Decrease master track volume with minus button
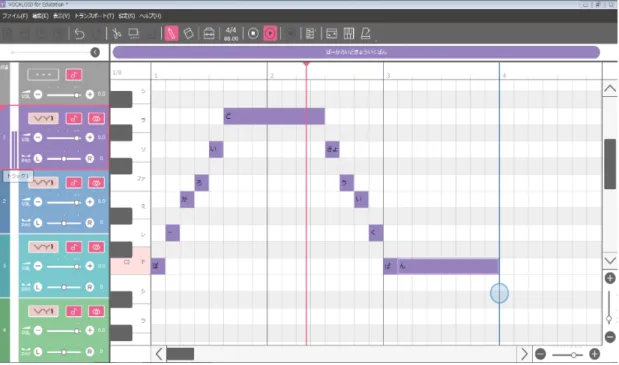This screenshot has width=619, height=365. (x=38, y=95)
